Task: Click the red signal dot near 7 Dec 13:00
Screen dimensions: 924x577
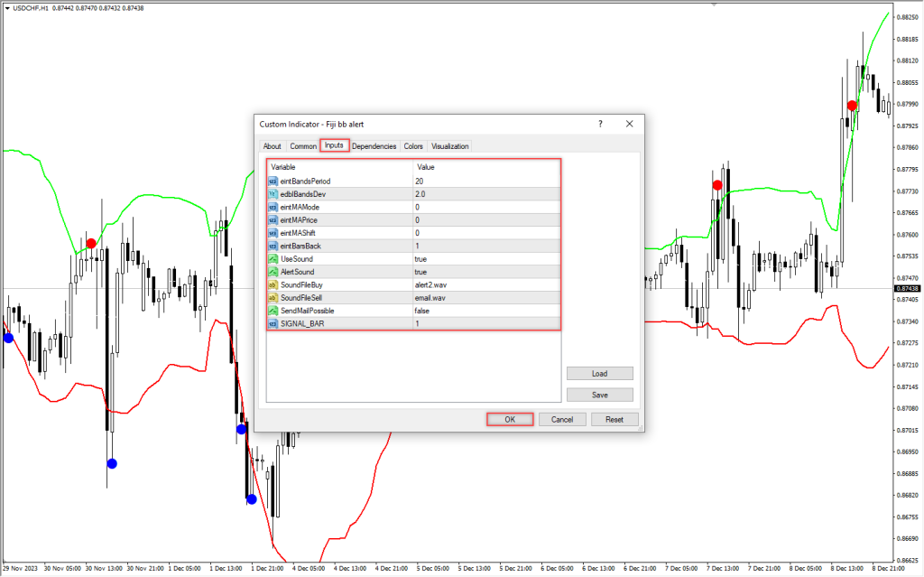Action: coord(717,185)
